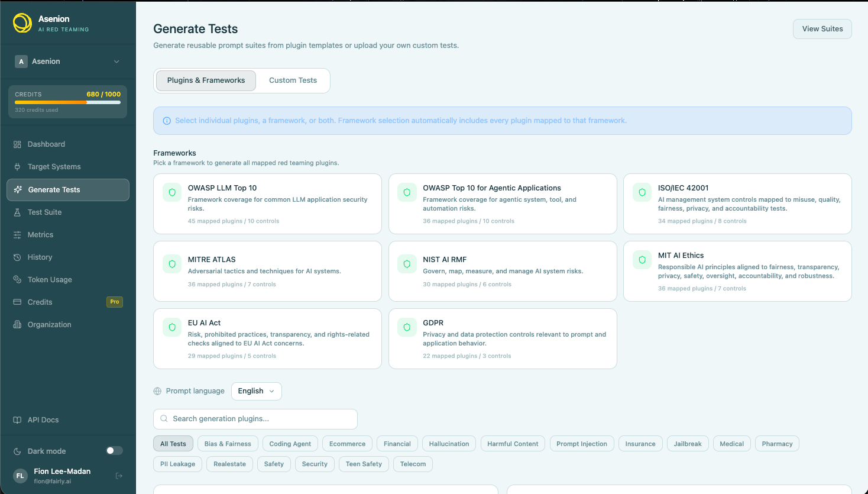Screen dimensions: 868x494
Task: Filter plugins by Ecommerce
Action: tap(348, 444)
